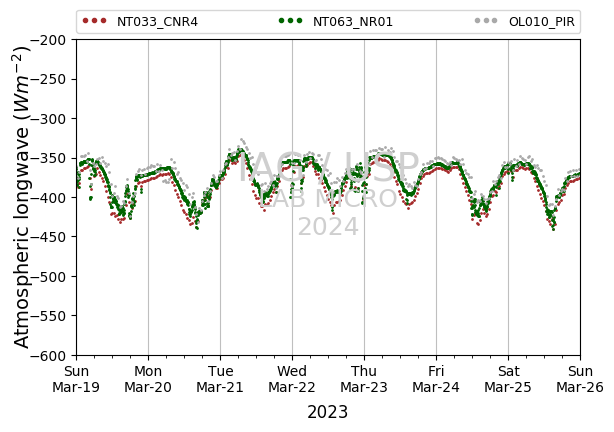Click the Mon Mar-20 x-axis label

tap(148, 379)
